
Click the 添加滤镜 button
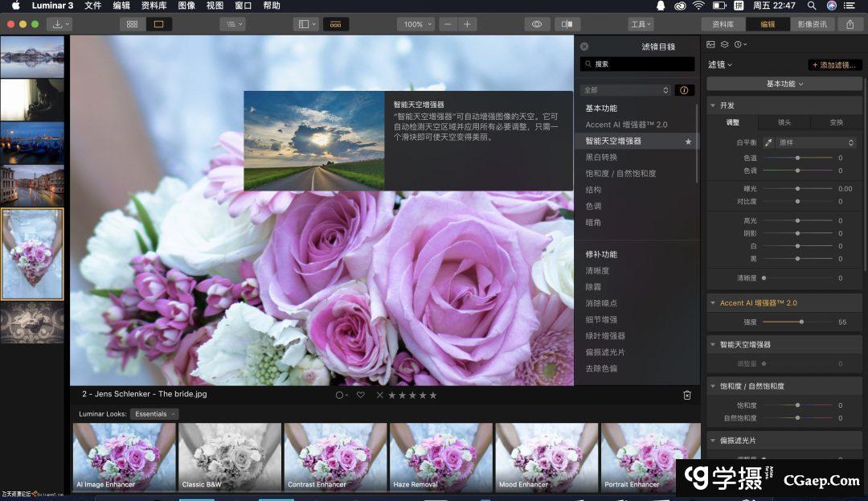[x=835, y=65]
